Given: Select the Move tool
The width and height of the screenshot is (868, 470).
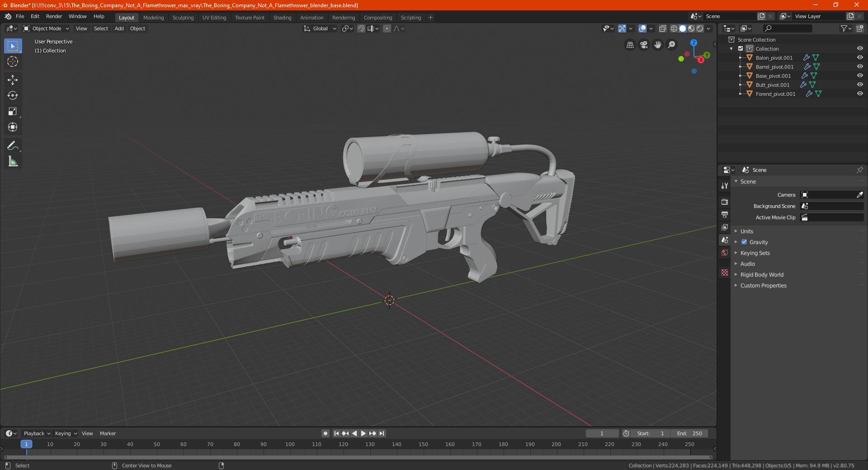Looking at the screenshot, I should coord(13,80).
